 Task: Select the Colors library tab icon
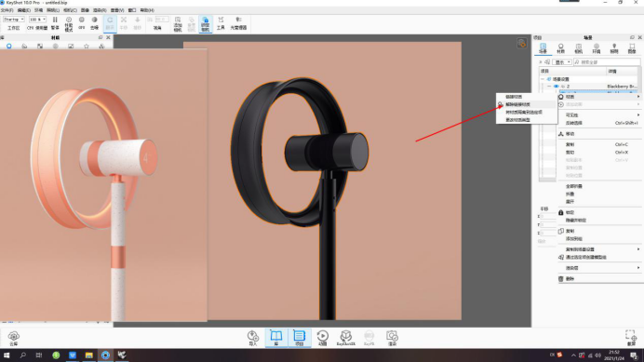pos(24,46)
